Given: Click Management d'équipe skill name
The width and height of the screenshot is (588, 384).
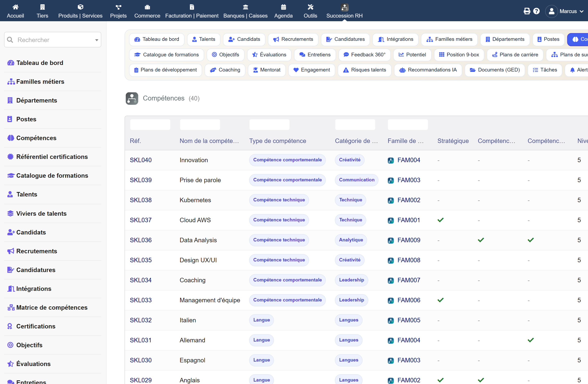Looking at the screenshot, I should [x=210, y=300].
